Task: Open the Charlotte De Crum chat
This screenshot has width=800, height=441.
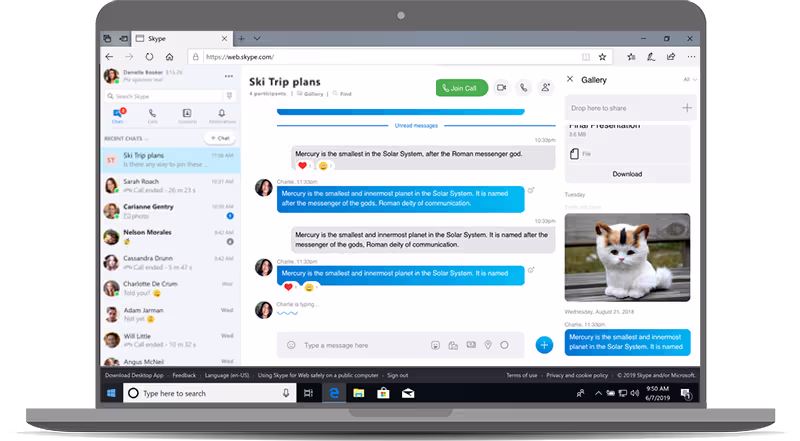Action: pos(170,288)
